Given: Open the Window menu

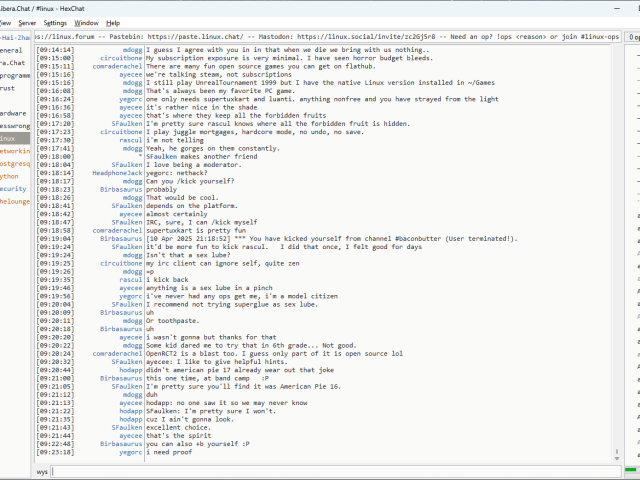Looking at the screenshot, I should pos(87,22).
